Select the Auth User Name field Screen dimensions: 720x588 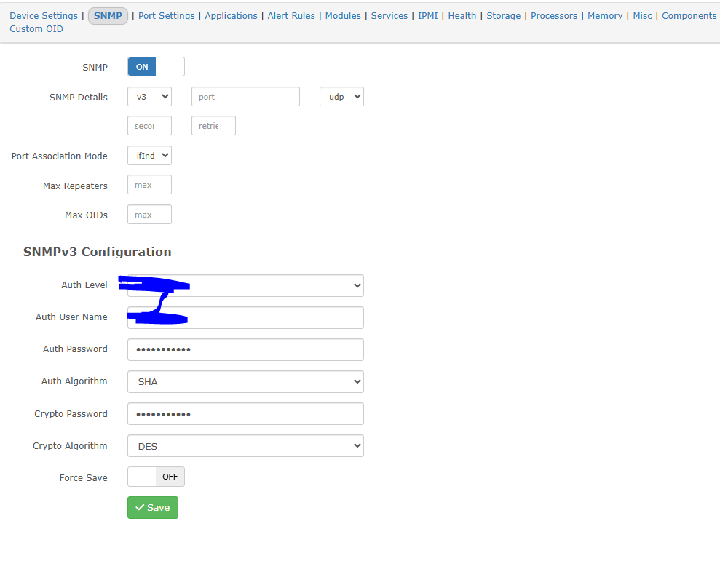pos(245,317)
